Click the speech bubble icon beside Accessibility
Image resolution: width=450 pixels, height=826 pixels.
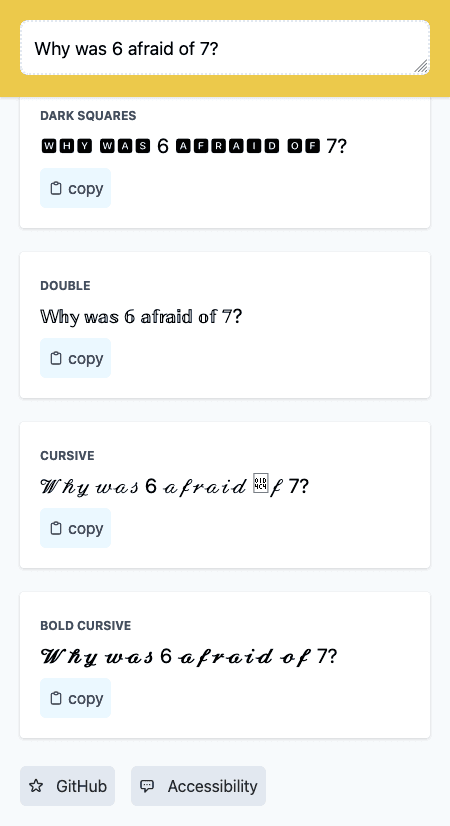pyautogui.click(x=147, y=786)
